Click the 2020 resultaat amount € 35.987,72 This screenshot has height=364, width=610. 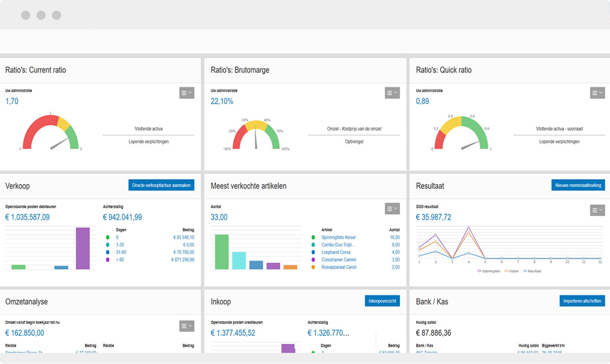[434, 217]
